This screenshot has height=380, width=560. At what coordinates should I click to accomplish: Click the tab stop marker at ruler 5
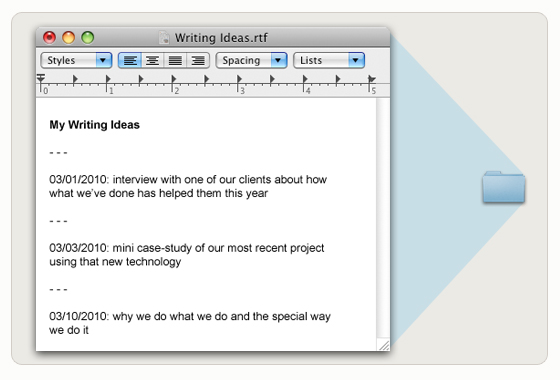click(371, 79)
